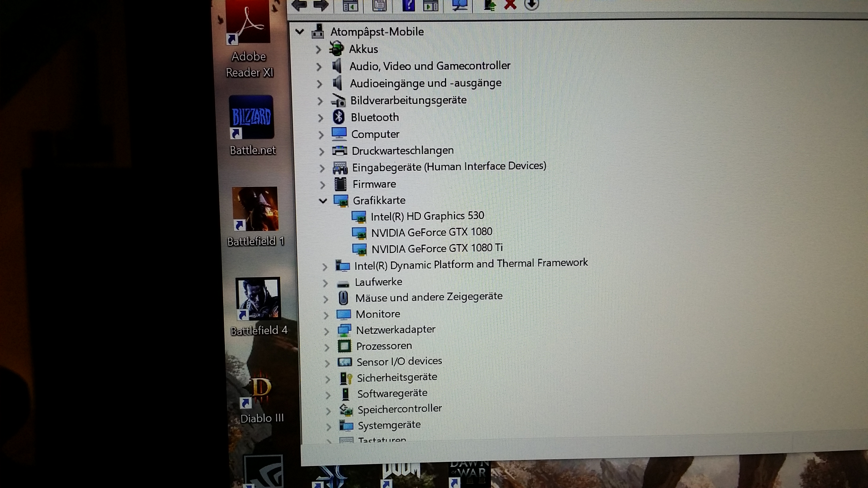
Task: Click the Properties toolbar icon
Action: (379, 5)
